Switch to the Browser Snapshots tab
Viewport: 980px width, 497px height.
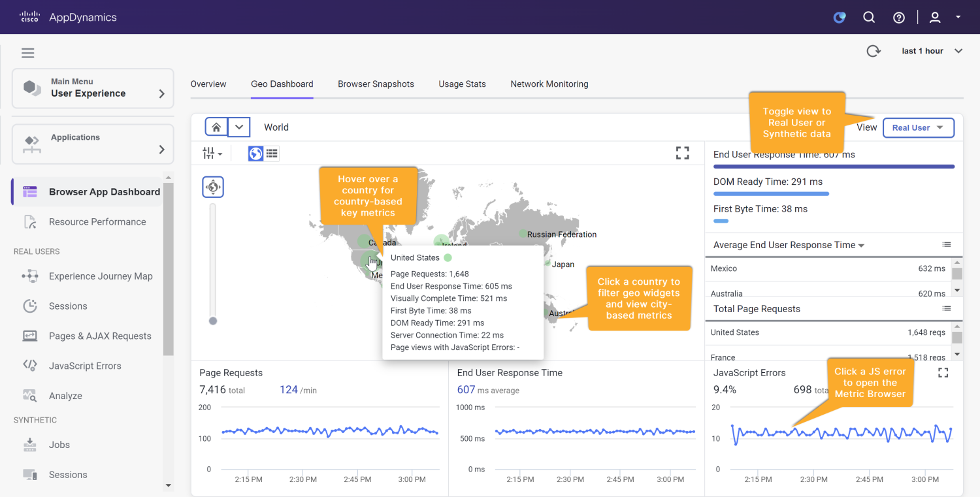point(376,84)
